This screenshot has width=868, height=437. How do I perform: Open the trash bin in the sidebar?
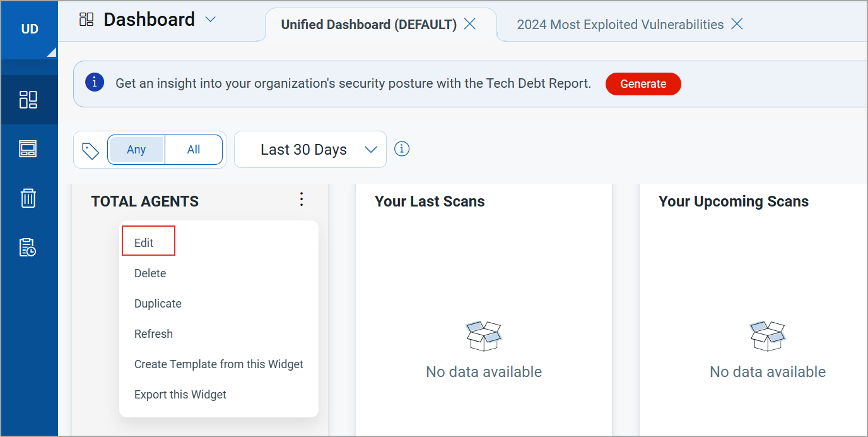click(x=28, y=198)
